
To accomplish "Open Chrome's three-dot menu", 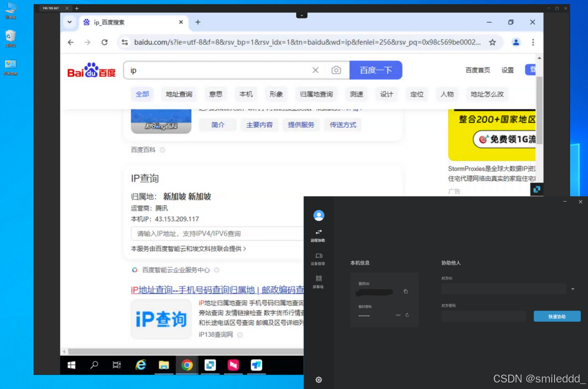I will click(x=533, y=42).
